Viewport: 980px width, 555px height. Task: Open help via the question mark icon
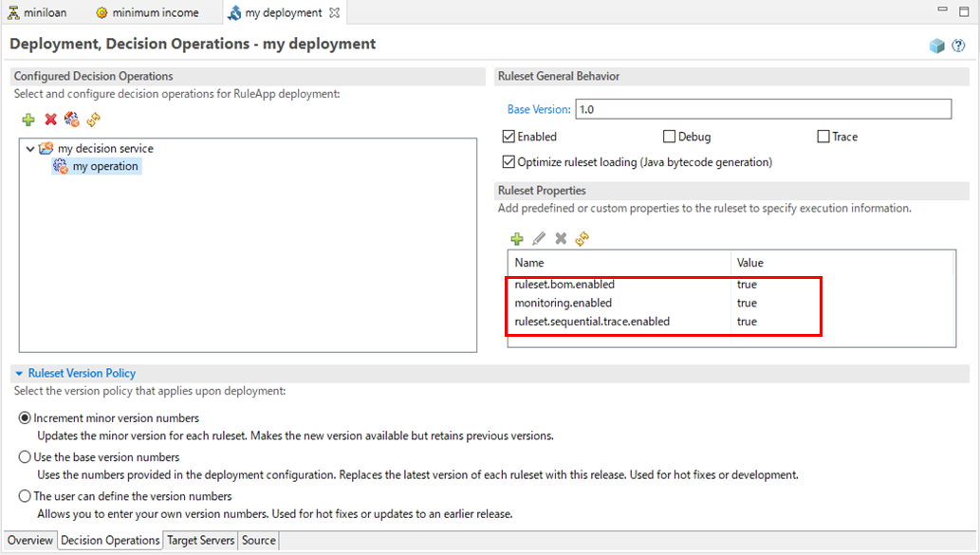click(958, 46)
